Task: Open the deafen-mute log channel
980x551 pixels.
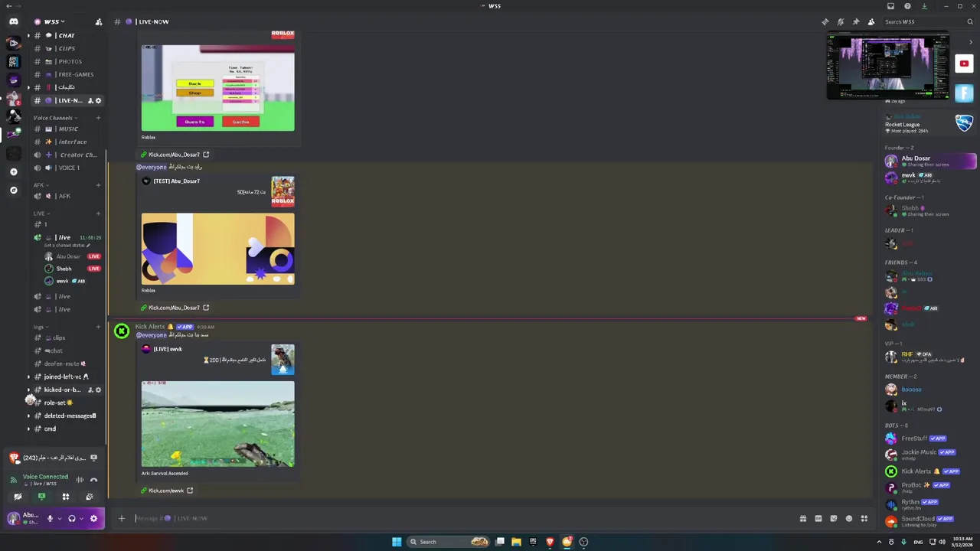Action: pos(66,364)
